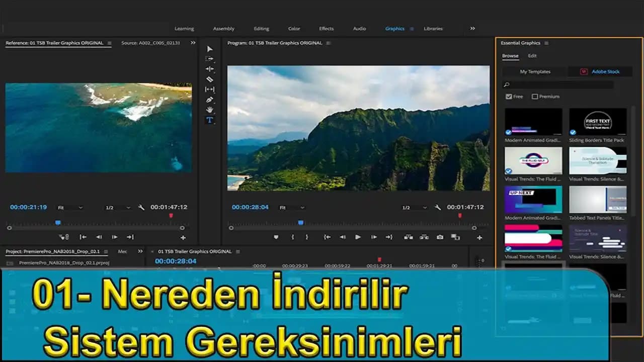This screenshot has width=644, height=362.
Task: Select the Ripple Edit tool
Action: click(210, 69)
